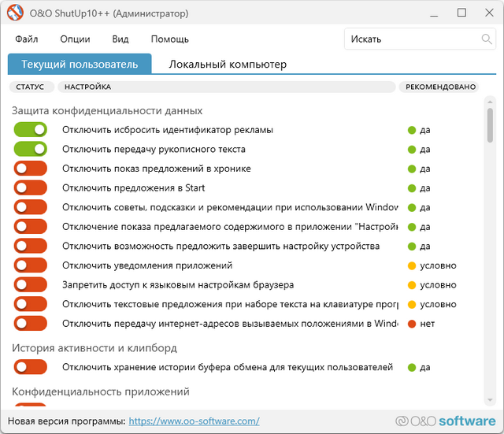
Task: Click the vertical scrollbar thumb
Action: click(490, 126)
